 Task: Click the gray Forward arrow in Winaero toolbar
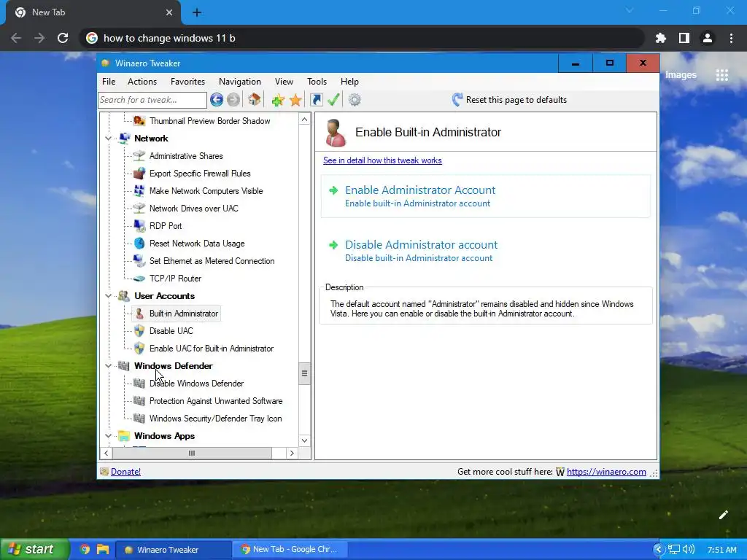pyautogui.click(x=233, y=99)
